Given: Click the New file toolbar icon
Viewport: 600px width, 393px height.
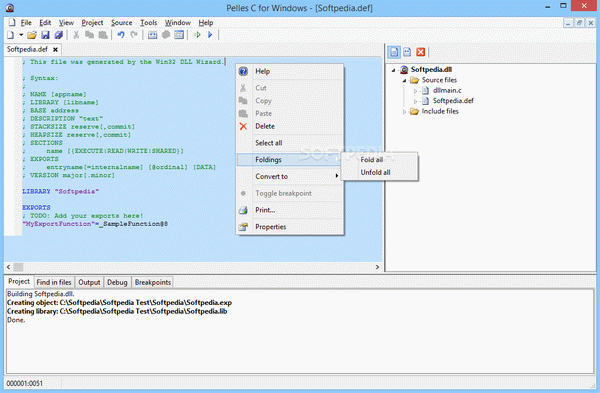Looking at the screenshot, I should 10,35.
